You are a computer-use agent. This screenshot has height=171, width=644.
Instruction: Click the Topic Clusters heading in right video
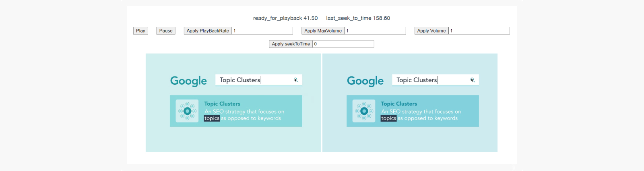399,104
